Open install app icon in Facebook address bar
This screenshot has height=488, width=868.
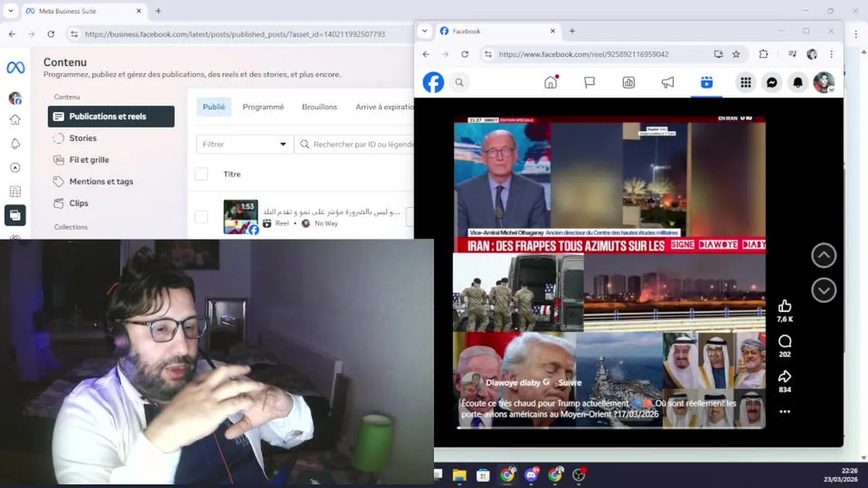click(x=718, y=54)
